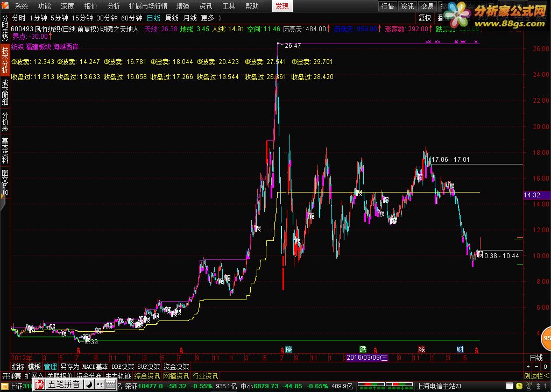Open the 工具 menu
The width and height of the screenshot is (551, 392).
click(x=229, y=5)
